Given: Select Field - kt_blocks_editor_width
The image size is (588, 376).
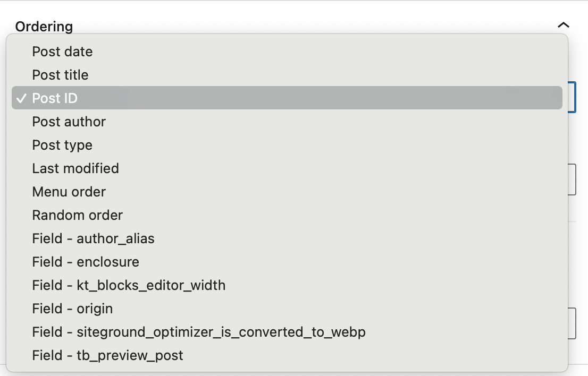Looking at the screenshot, I should [287, 285].
